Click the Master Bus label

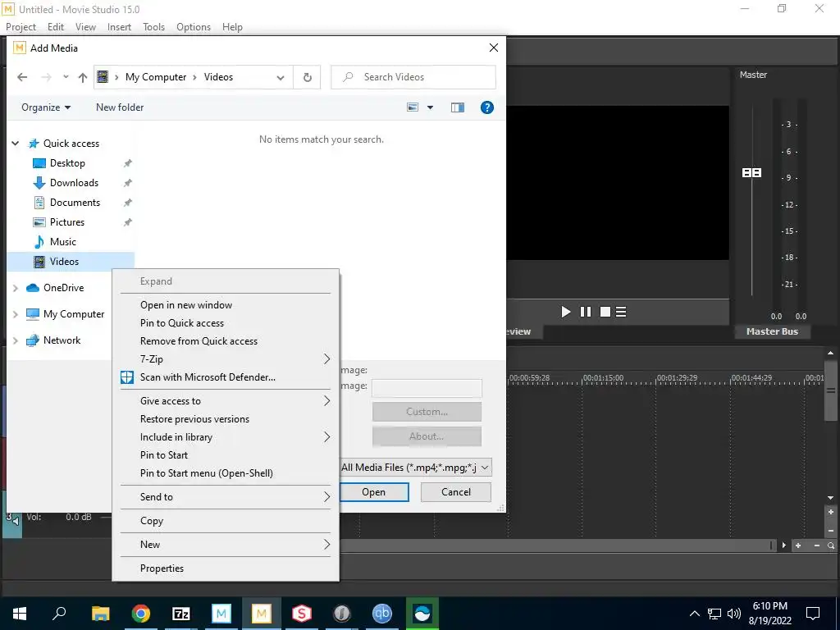coord(772,331)
